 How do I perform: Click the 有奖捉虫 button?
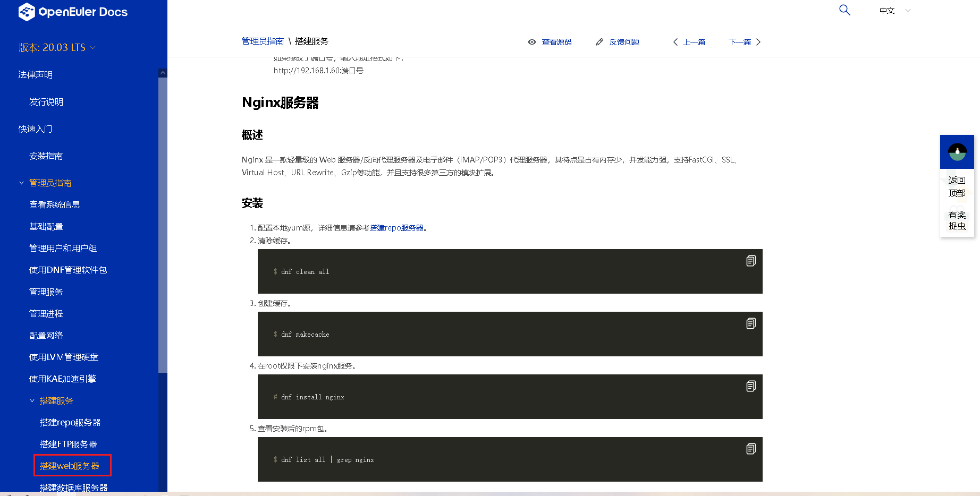click(x=957, y=220)
